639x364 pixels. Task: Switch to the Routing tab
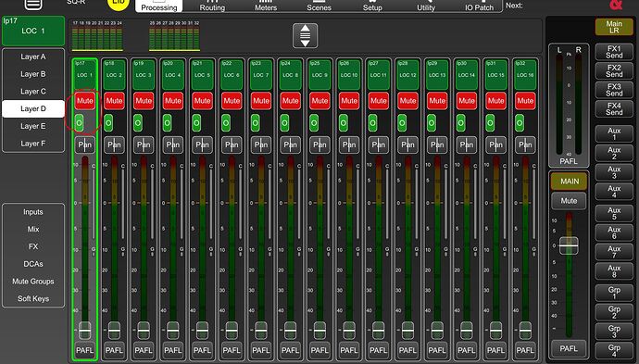pyautogui.click(x=212, y=6)
